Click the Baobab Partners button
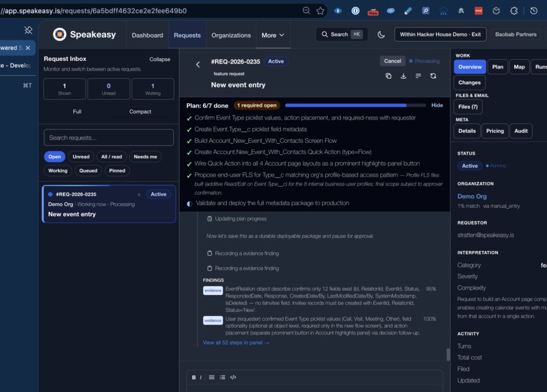The height and width of the screenshot is (392, 547). (516, 34)
